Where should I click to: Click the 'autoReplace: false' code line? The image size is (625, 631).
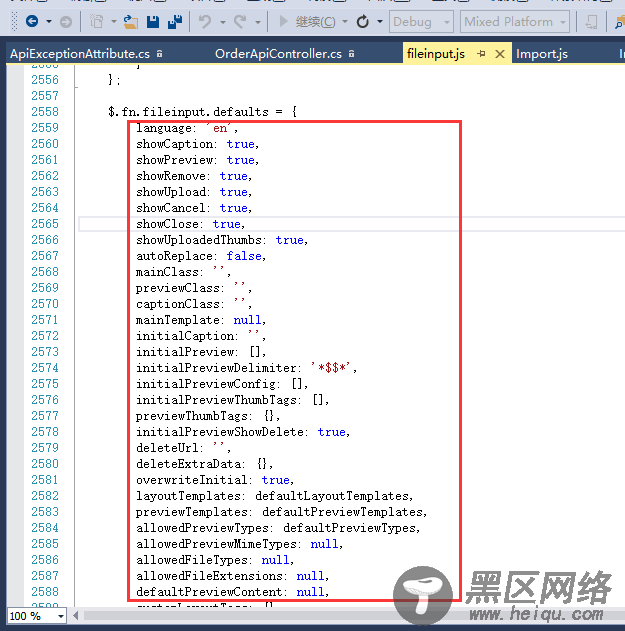pyautogui.click(x=201, y=256)
